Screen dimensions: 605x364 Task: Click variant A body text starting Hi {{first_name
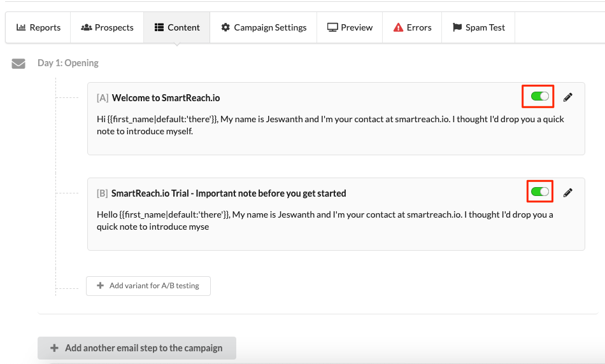pyautogui.click(x=331, y=125)
